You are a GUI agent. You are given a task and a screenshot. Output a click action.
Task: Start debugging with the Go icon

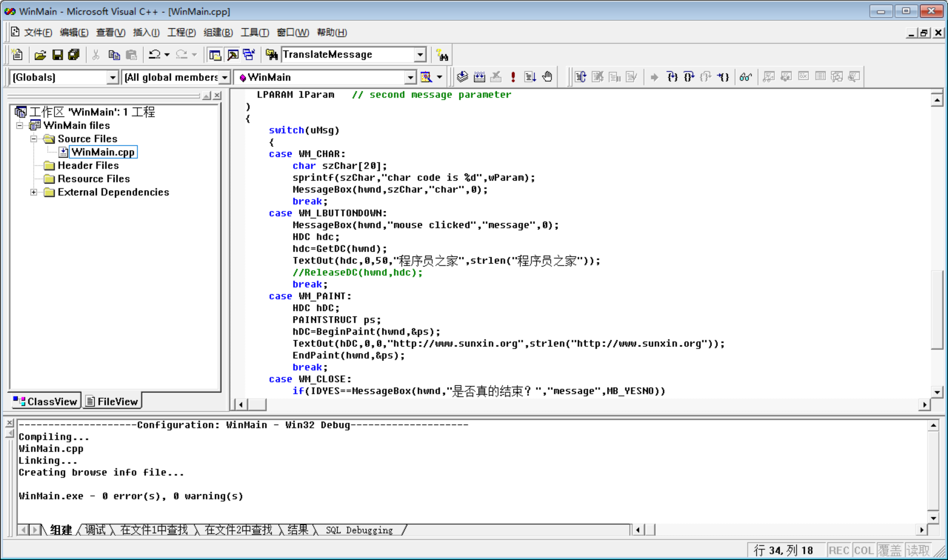tap(530, 77)
